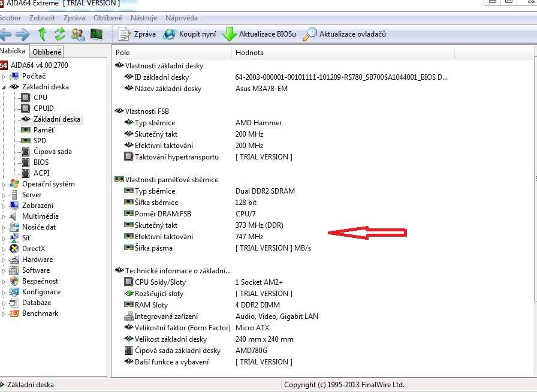The height and width of the screenshot is (392, 537).
Task: Open the system monitor graph icon
Action: click(96, 34)
